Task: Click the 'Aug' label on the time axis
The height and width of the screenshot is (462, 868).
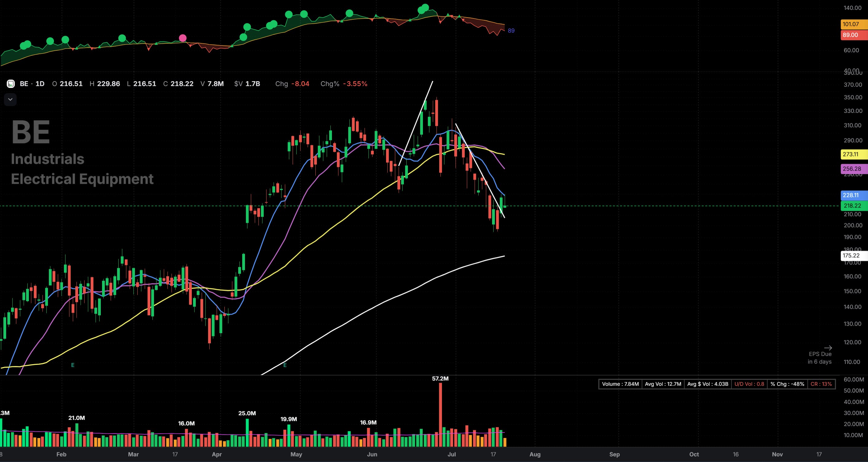Action: coord(535,454)
